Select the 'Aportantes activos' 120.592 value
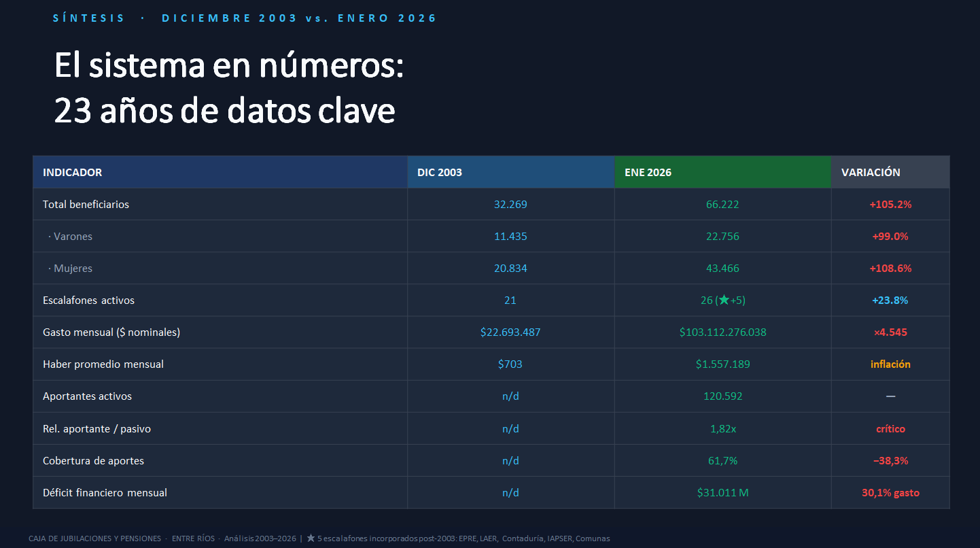The image size is (980, 548). [x=722, y=396]
